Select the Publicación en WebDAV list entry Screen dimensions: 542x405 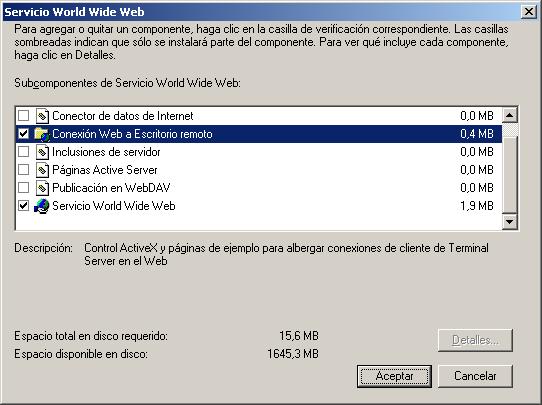point(259,188)
